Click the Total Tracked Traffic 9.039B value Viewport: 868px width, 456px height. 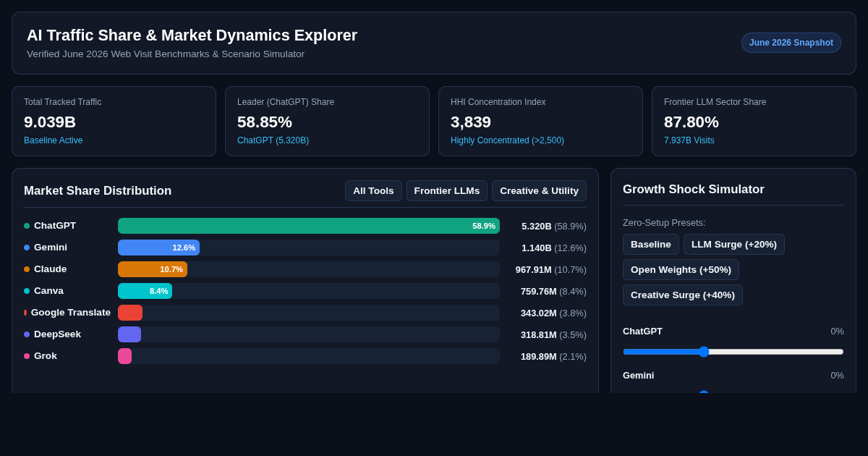click(50, 122)
